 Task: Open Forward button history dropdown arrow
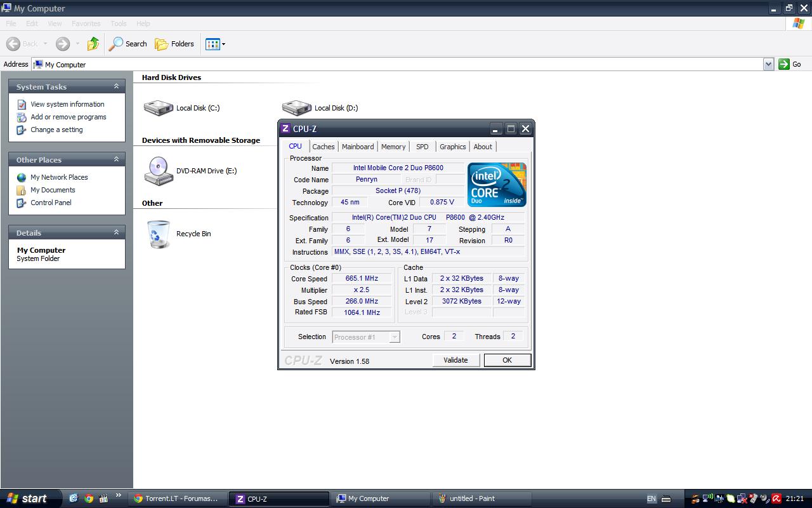77,44
